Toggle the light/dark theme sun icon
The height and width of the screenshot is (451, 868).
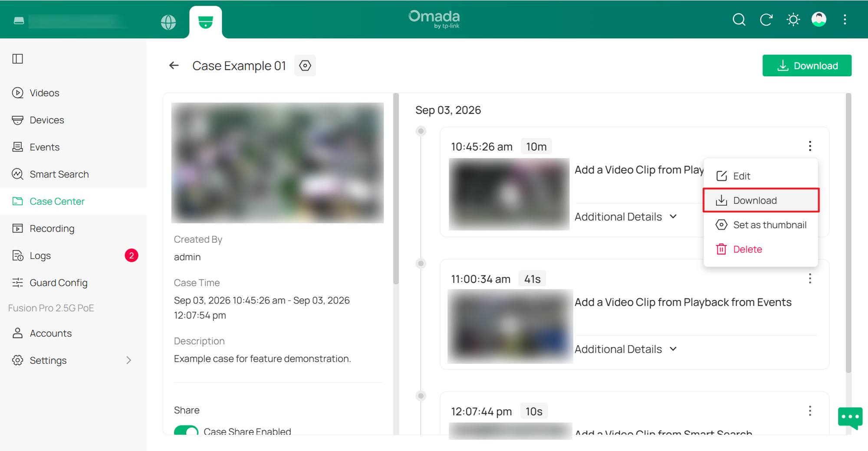[793, 20]
